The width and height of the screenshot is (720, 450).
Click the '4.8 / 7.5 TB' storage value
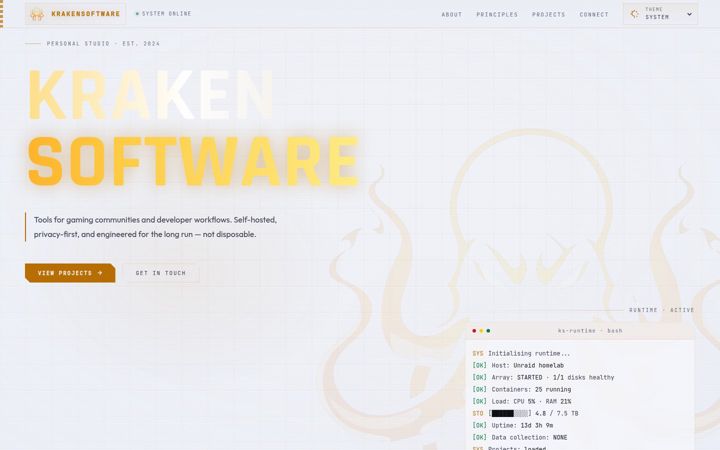click(x=557, y=413)
